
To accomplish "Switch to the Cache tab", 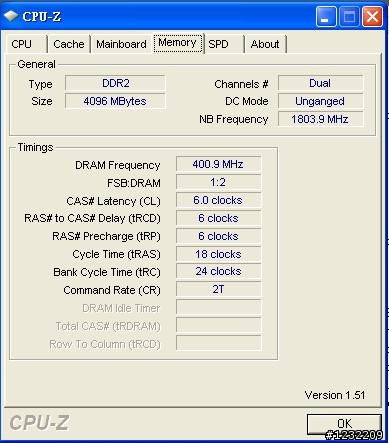I will pyautogui.click(x=69, y=44).
